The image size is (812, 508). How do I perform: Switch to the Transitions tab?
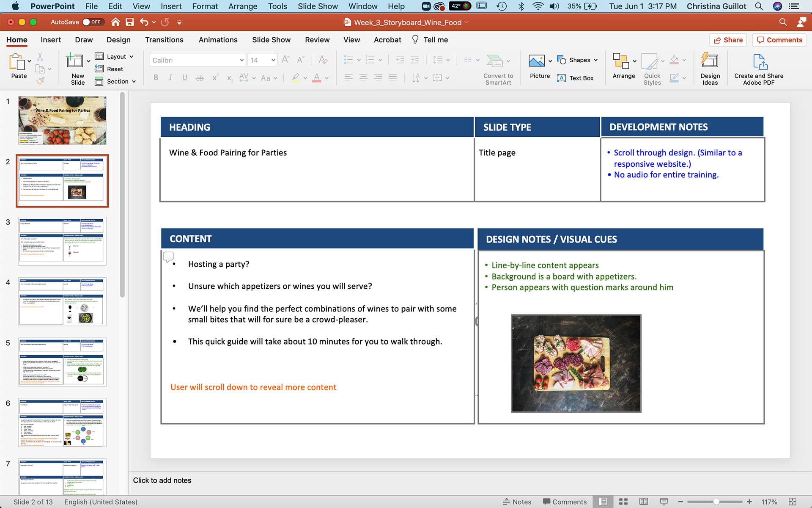click(164, 40)
